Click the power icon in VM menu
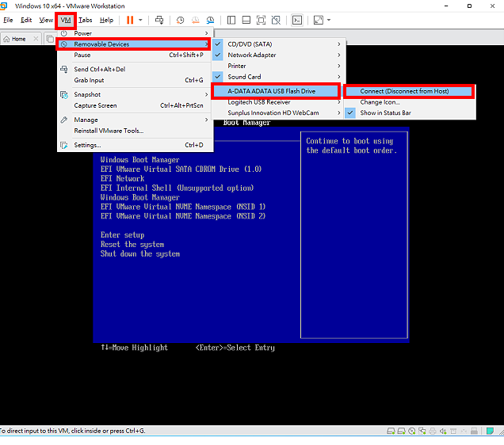Screen dimensions: 504x445 click(x=64, y=33)
